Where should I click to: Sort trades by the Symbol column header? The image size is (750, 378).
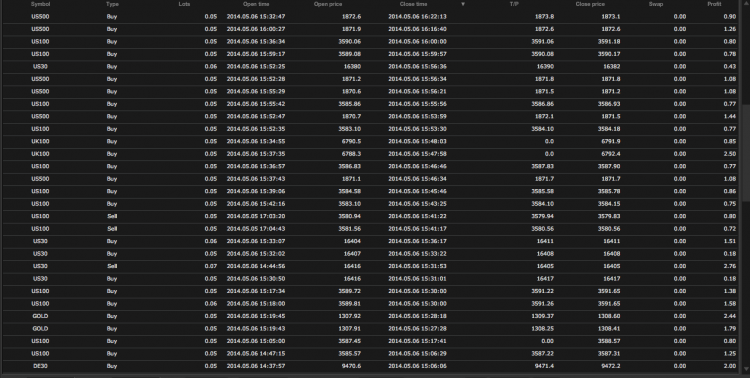click(40, 4)
